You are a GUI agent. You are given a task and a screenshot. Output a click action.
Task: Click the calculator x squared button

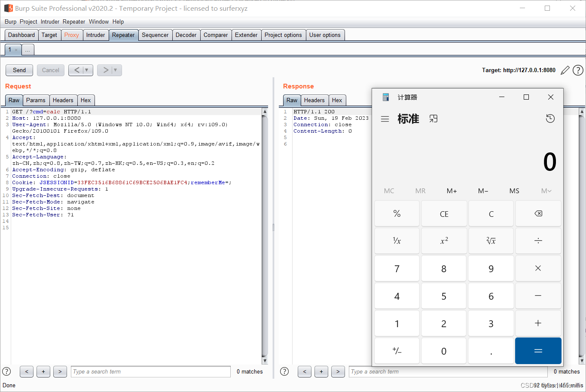click(444, 241)
